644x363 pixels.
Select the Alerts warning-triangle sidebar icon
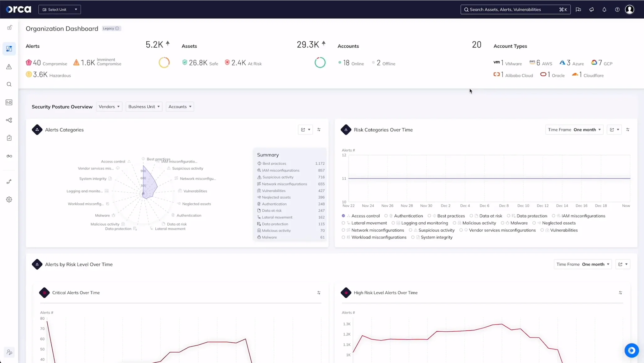9,67
